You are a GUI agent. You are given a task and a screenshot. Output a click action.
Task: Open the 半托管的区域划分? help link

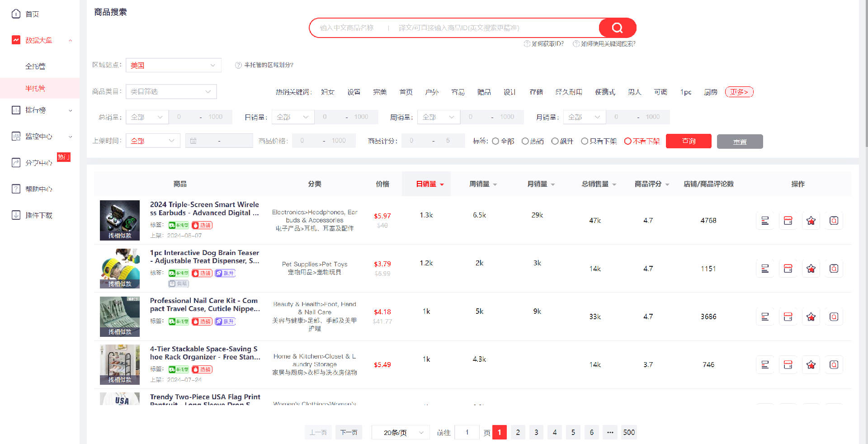pos(264,65)
